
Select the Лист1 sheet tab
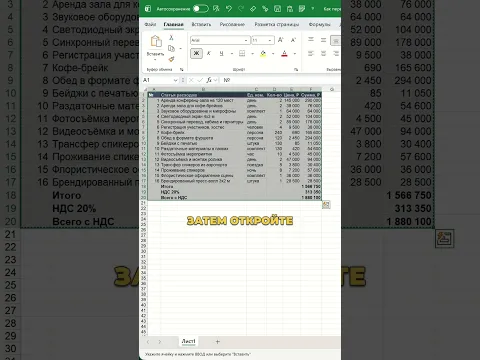point(188,341)
